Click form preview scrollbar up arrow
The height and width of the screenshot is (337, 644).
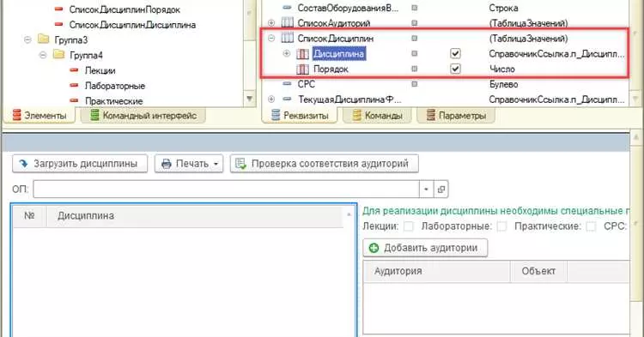[636, 136]
